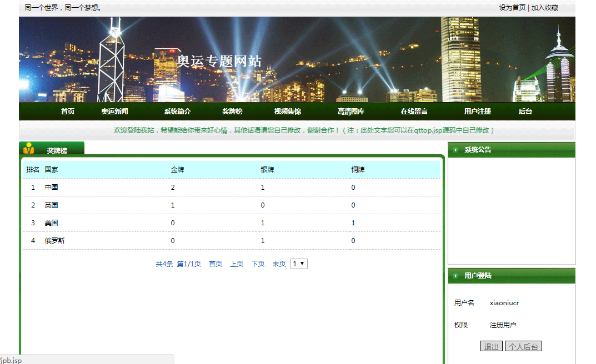Screen dimensions: 596x364
Task: Open the page number dropdown
Action: pyautogui.click(x=299, y=264)
